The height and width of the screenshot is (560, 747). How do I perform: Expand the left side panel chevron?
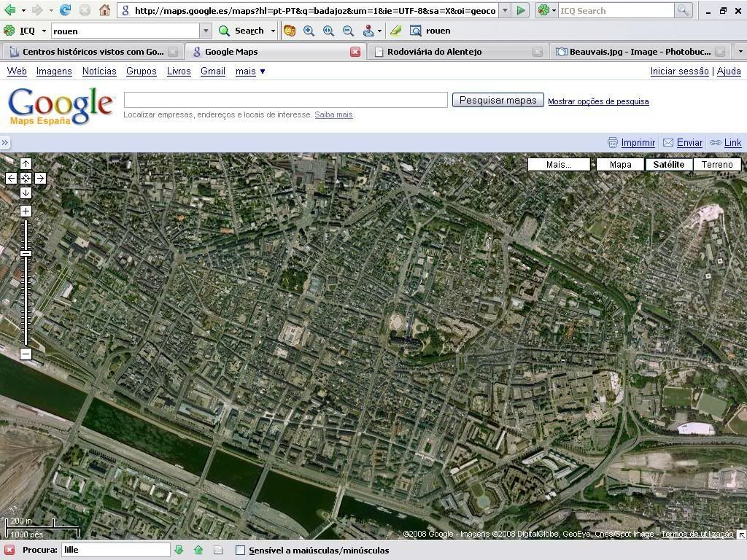point(5,143)
